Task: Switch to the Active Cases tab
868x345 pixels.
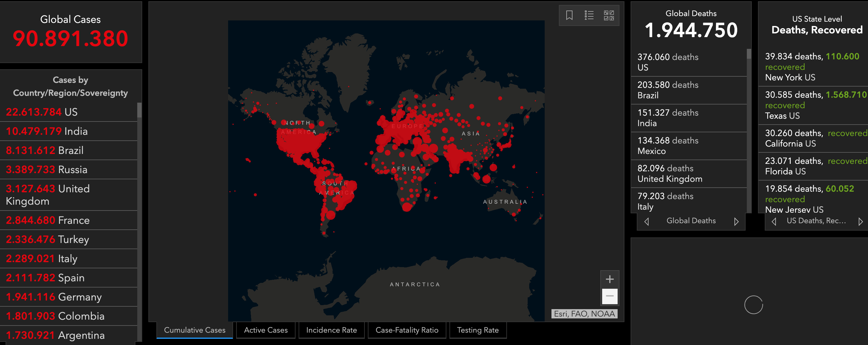Action: [x=266, y=330]
